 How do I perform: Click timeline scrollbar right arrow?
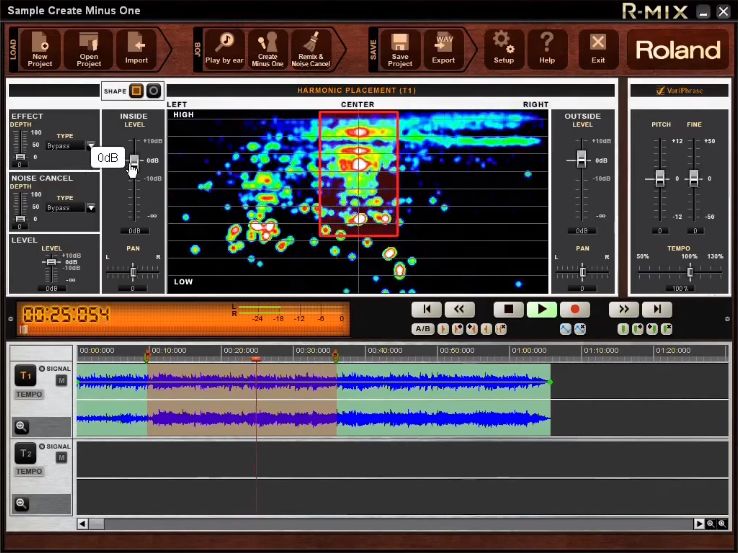(699, 524)
